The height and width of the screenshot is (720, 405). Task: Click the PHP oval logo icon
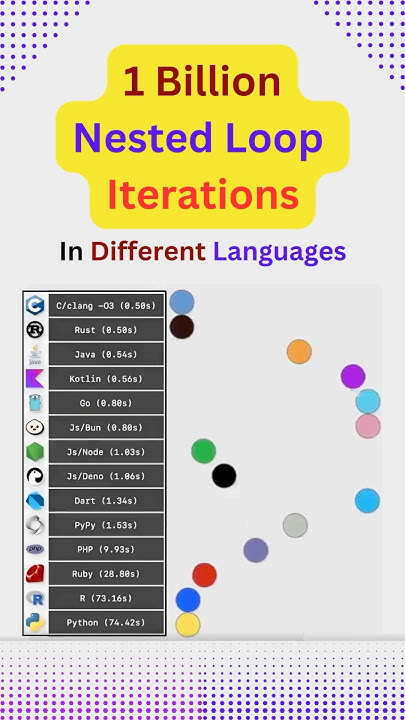point(35,549)
